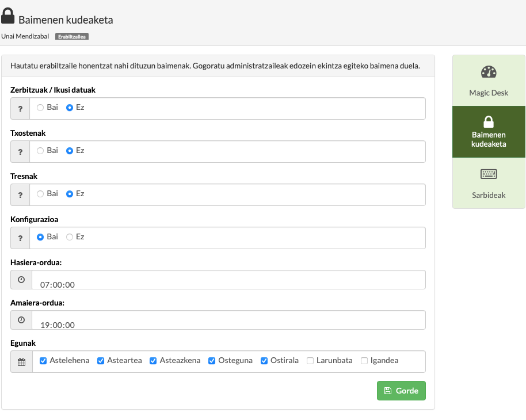
Task: Click the question mark icon for Txostenak
Action: 20,151
